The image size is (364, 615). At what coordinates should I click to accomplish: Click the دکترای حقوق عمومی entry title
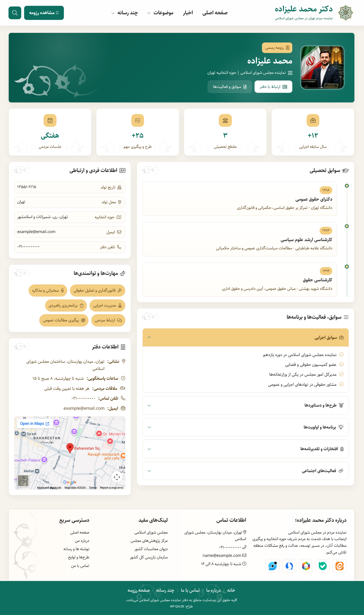point(314,199)
